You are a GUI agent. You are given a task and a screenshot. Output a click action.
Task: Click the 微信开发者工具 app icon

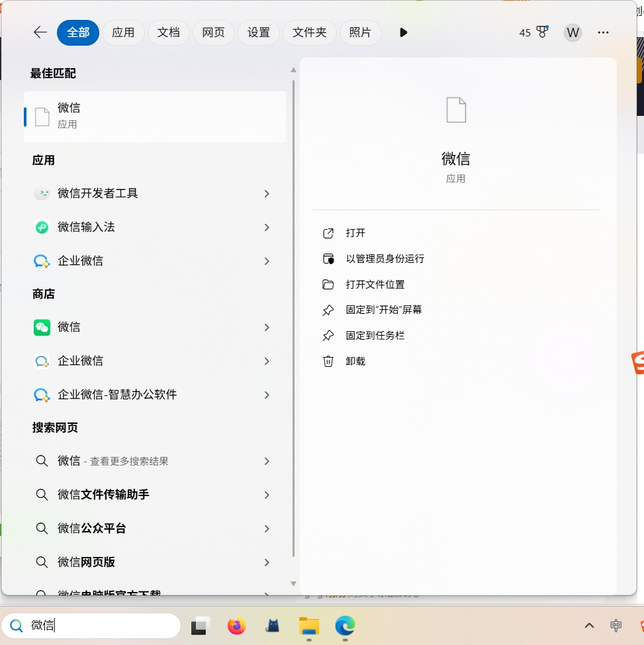42,193
